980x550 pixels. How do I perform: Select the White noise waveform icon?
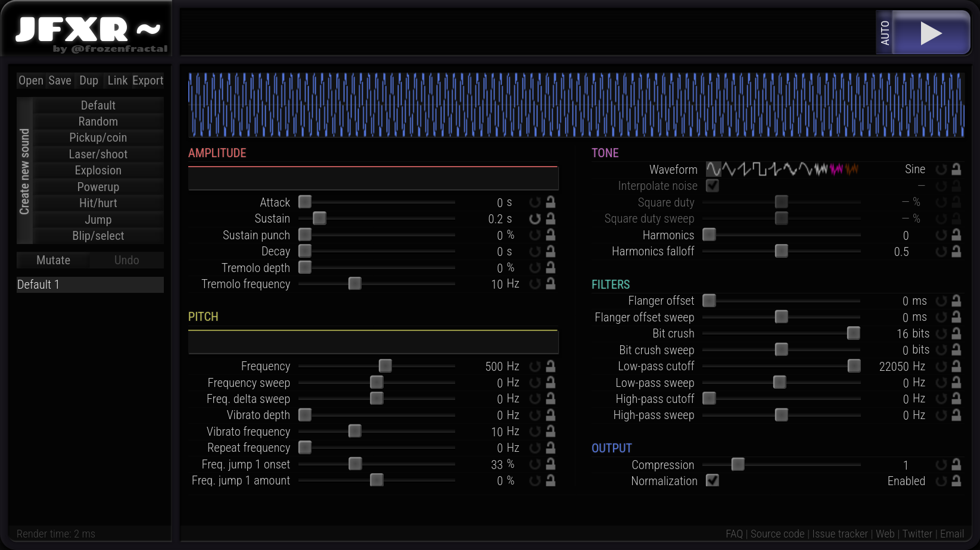pyautogui.click(x=822, y=170)
